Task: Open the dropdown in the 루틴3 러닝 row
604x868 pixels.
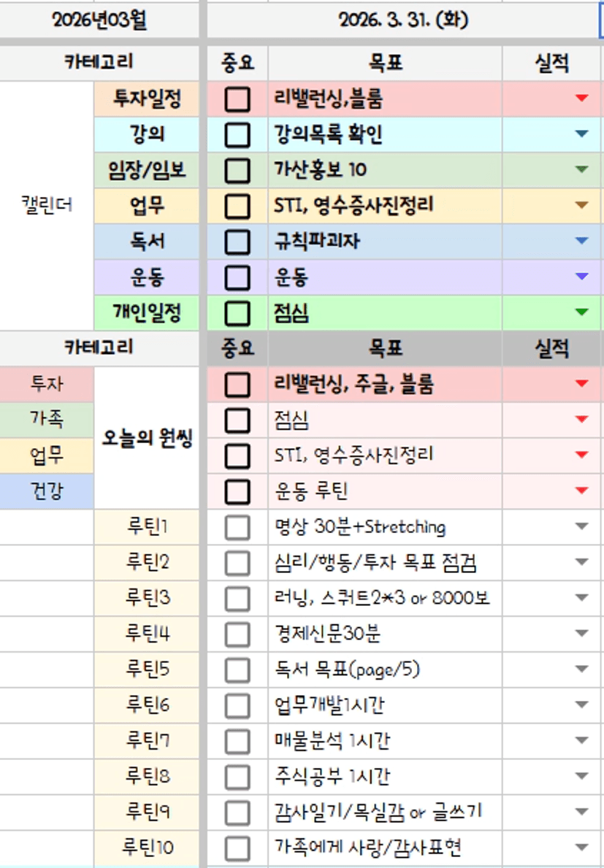Action: tap(581, 597)
